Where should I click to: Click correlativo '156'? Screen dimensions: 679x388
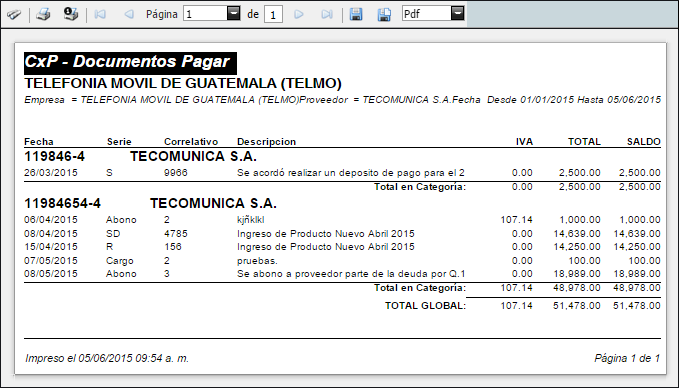173,246
